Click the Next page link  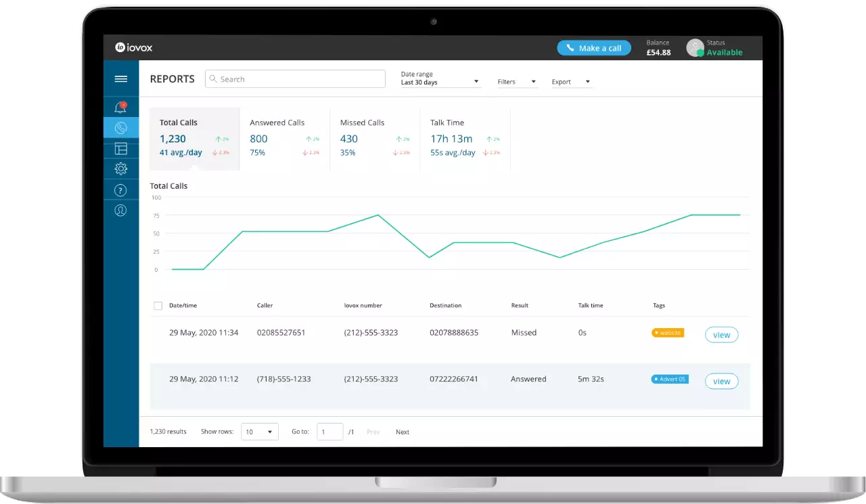point(403,432)
